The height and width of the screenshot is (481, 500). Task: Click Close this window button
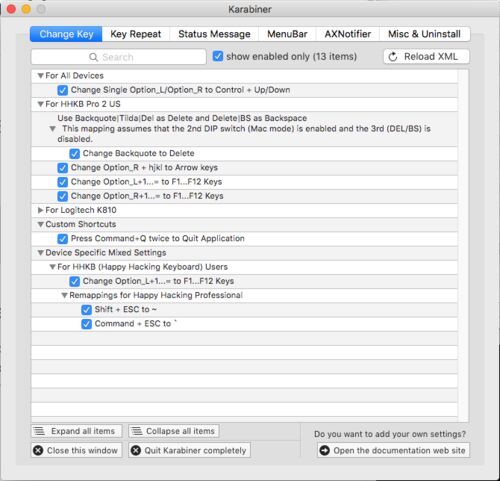pyautogui.click(x=77, y=450)
